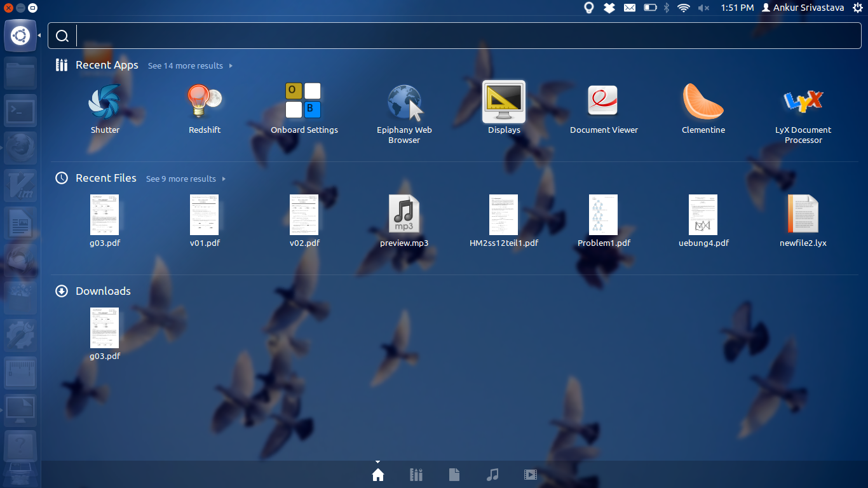Open Problem1.pdf thumbnail
Screen dimensions: 868x488
604,215
